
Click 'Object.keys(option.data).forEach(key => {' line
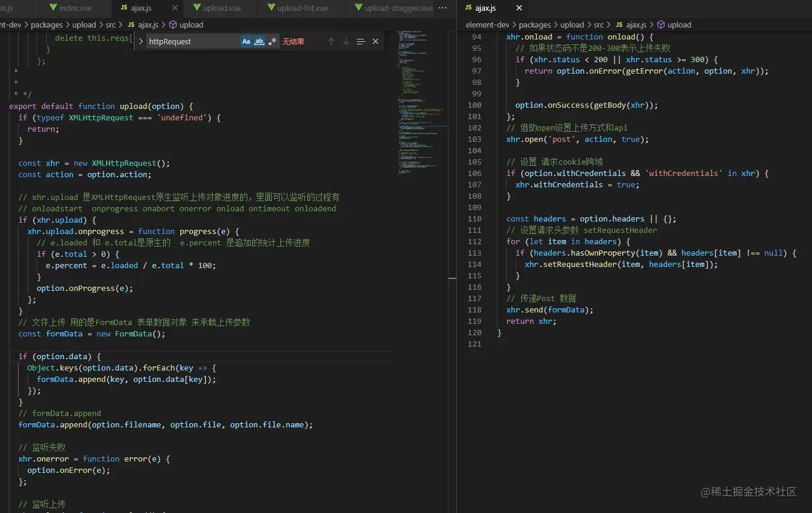[122, 368]
